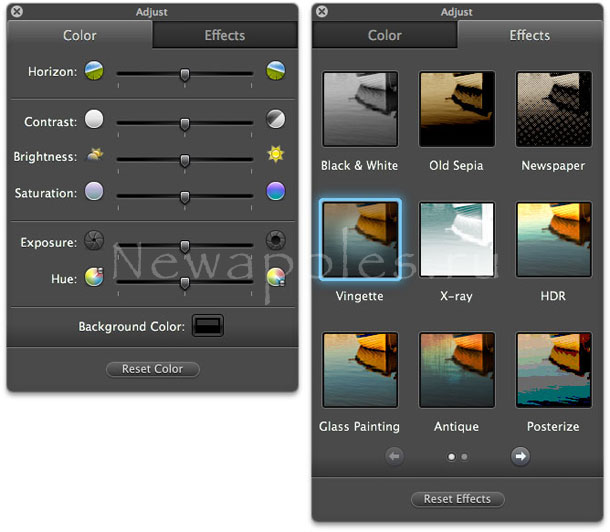Image resolution: width=610 pixels, height=532 pixels.
Task: Switch to the Color tab in right panel
Action: pyautogui.click(x=385, y=35)
